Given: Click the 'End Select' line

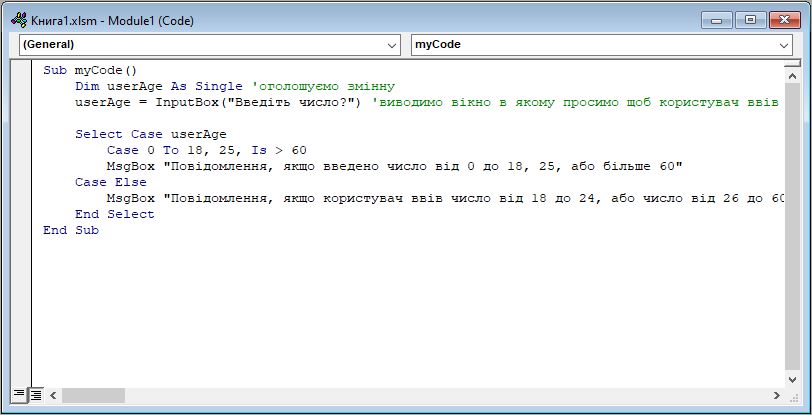Looking at the screenshot, I should click(114, 214).
